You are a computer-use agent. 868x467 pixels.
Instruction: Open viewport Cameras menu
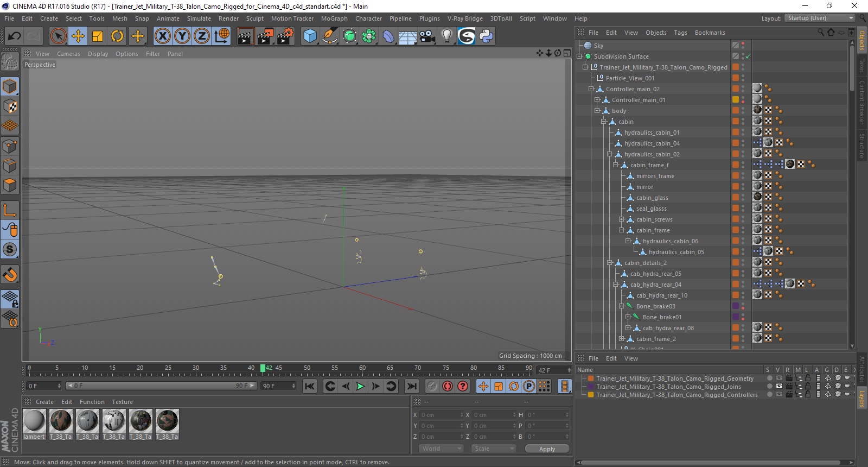pos(68,54)
